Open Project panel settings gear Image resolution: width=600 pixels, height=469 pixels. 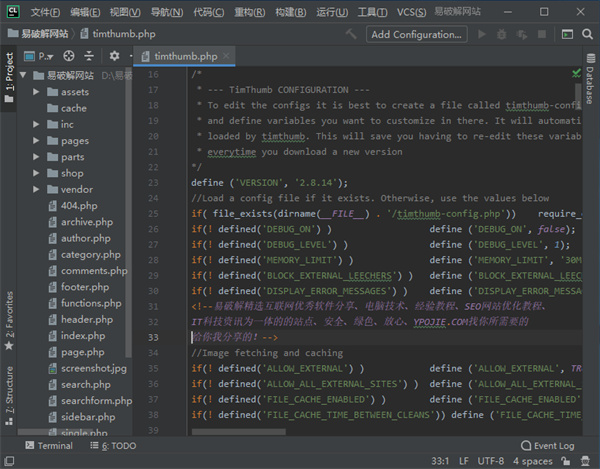[114, 56]
